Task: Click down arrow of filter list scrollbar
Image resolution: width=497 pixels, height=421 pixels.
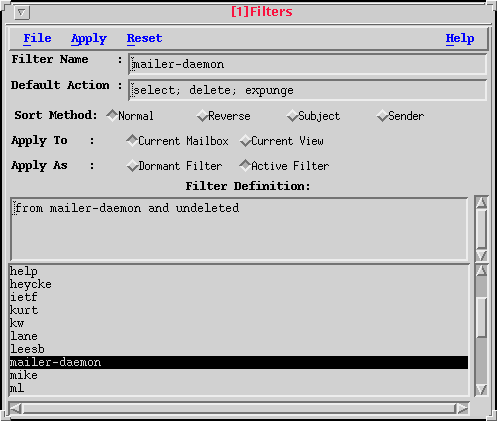Action: click(482, 389)
